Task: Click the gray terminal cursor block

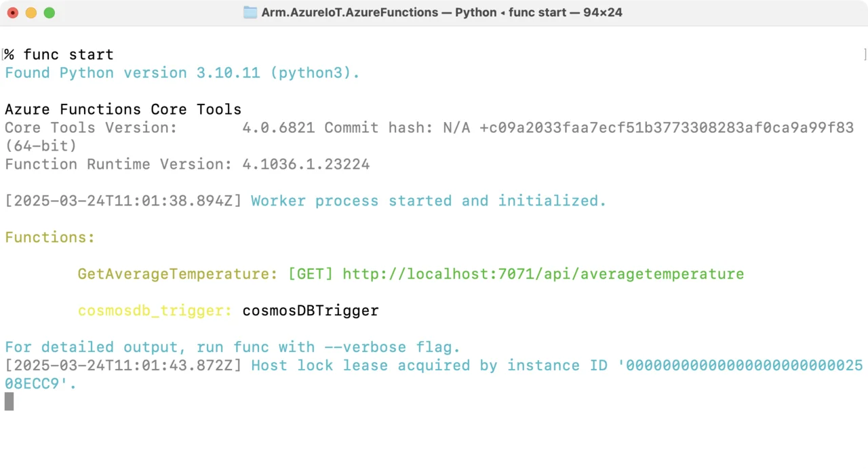Action: click(x=9, y=402)
